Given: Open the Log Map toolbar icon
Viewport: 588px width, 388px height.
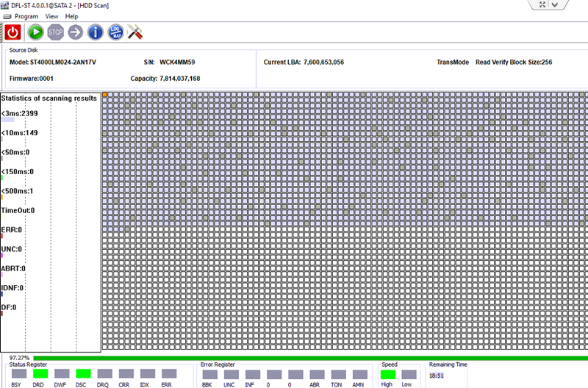Looking at the screenshot, I should (115, 32).
